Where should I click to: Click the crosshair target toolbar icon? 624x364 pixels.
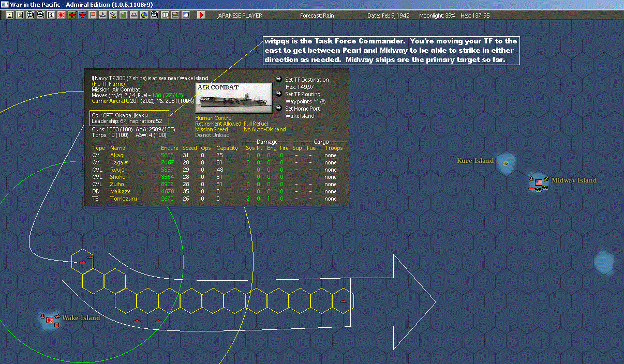[x=154, y=15]
